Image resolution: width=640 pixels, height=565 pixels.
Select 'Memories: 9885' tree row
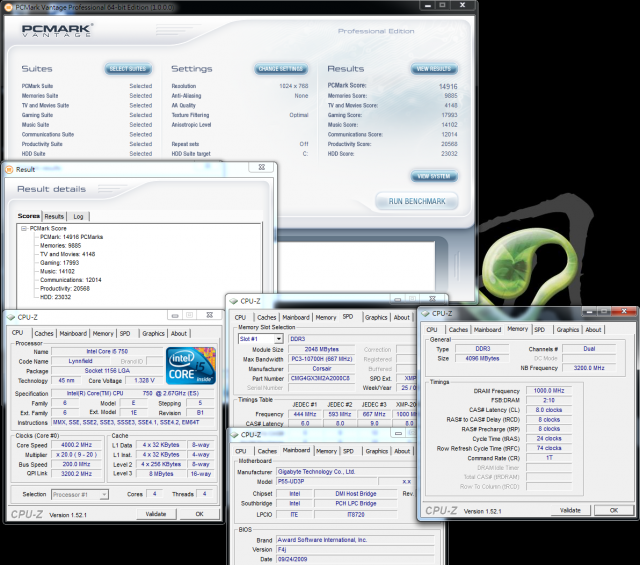pos(60,246)
